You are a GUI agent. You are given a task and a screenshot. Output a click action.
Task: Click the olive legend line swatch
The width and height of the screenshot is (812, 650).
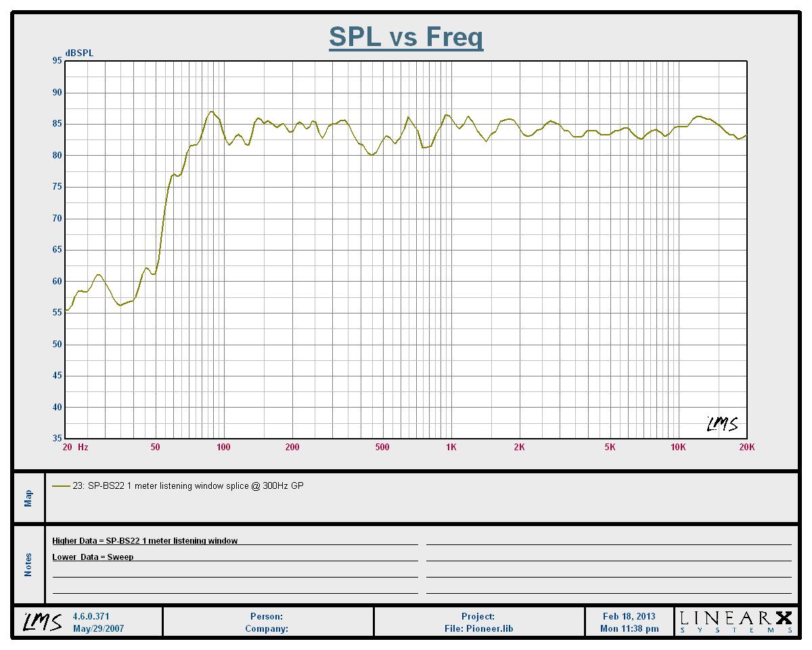pos(61,486)
